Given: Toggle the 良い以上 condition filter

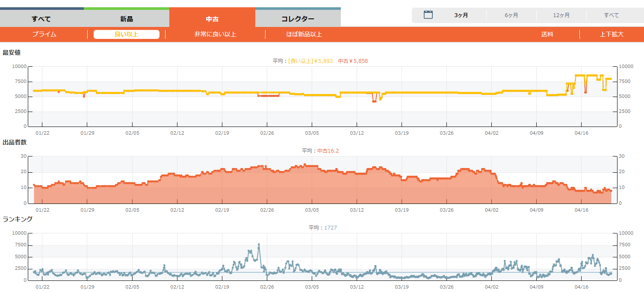Looking at the screenshot, I should click(x=127, y=34).
